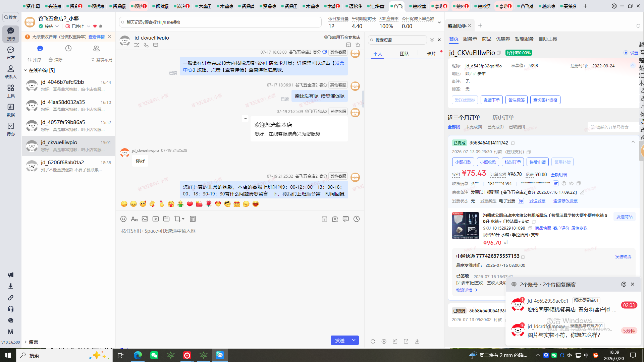644x362 pixels.
Task: Open 联系人 contacts in left sidebar
Action: 11,72
